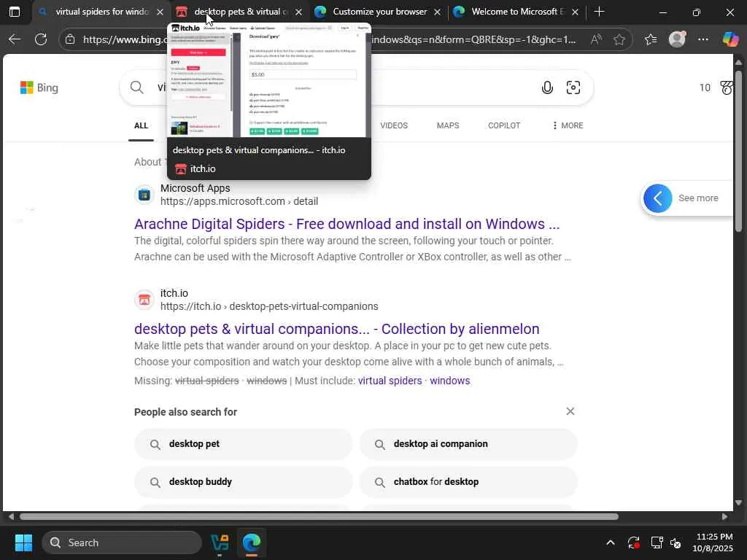The height and width of the screenshot is (560, 747).
Task: Click the sync update tray icon
Action: (634, 542)
